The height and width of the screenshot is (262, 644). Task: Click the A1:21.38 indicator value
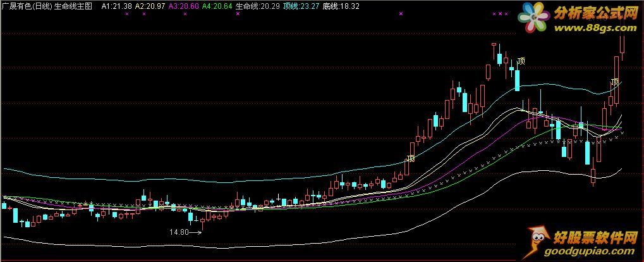117,6
